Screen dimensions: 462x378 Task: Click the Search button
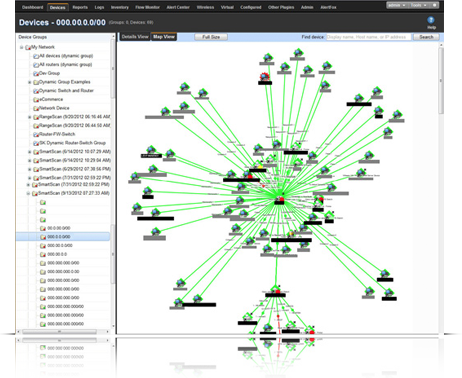coord(426,37)
